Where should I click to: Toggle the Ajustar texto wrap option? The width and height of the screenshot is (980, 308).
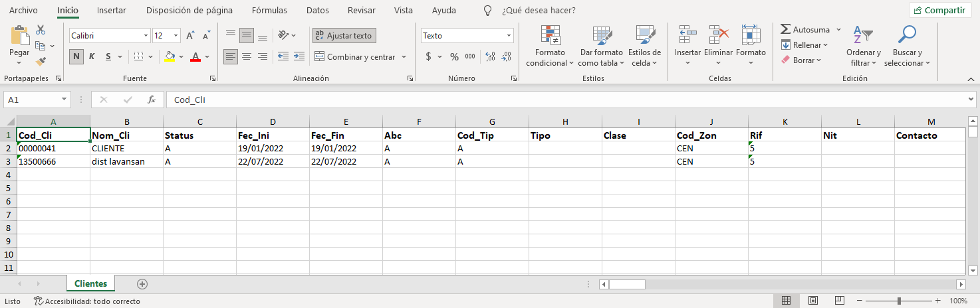[x=344, y=36]
